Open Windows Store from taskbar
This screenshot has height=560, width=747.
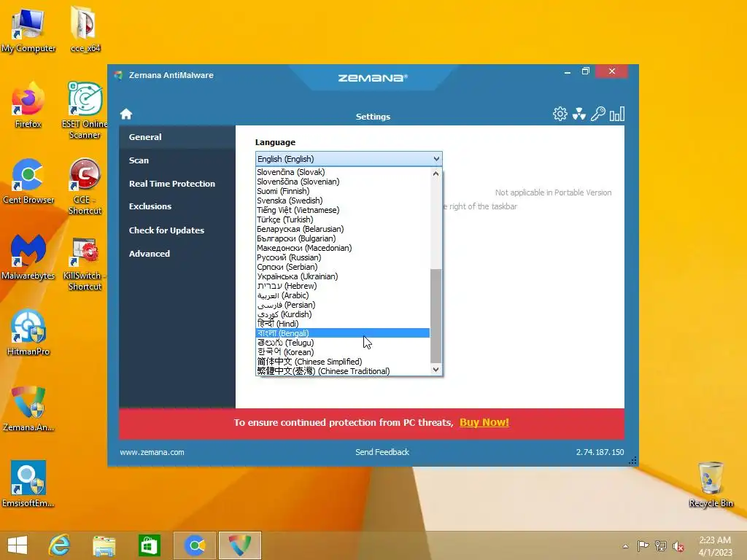coord(149,545)
